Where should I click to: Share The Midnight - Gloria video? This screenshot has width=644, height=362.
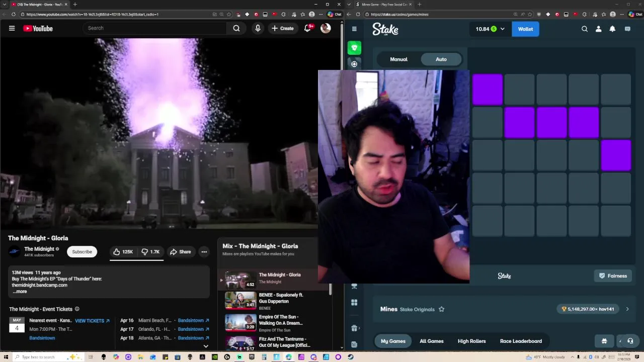pos(180,251)
